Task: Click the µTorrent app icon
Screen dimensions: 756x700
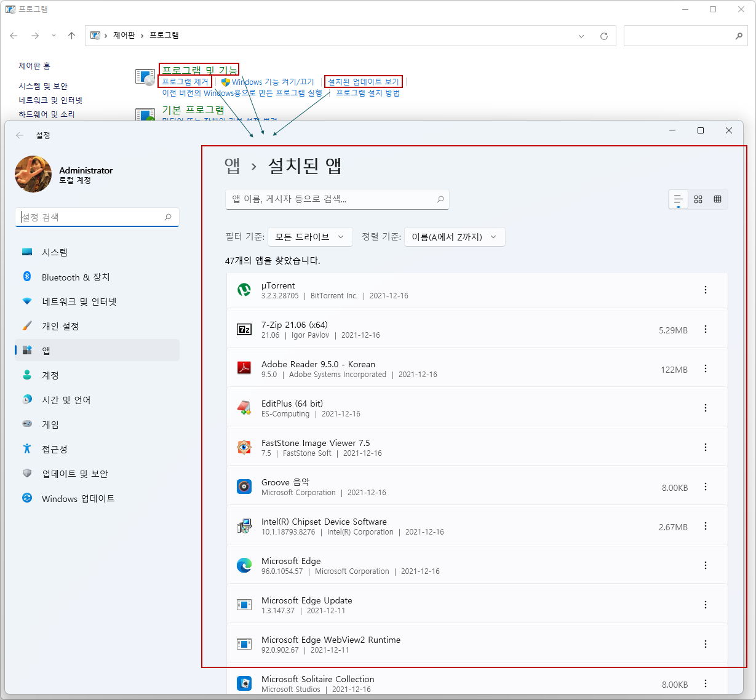Action: click(x=244, y=290)
